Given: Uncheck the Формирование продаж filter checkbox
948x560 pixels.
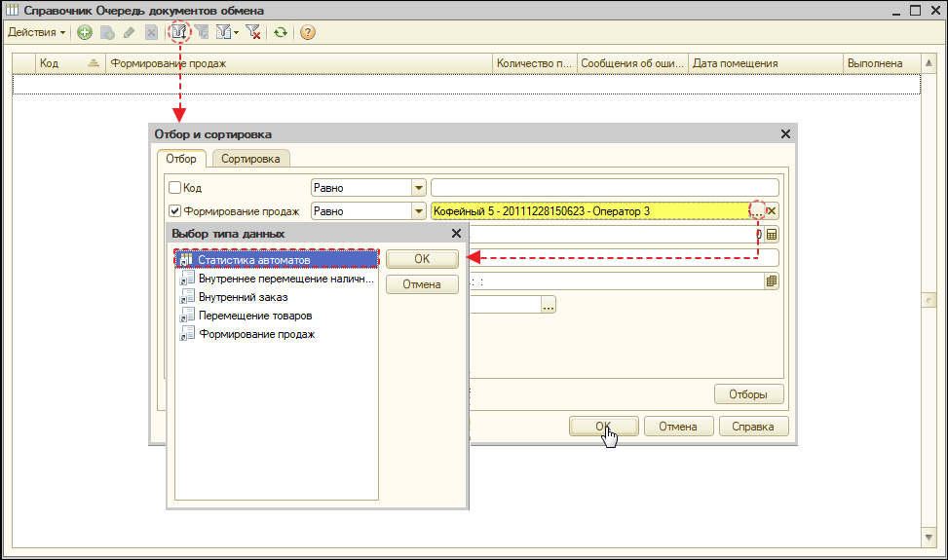Looking at the screenshot, I should pyautogui.click(x=174, y=210).
